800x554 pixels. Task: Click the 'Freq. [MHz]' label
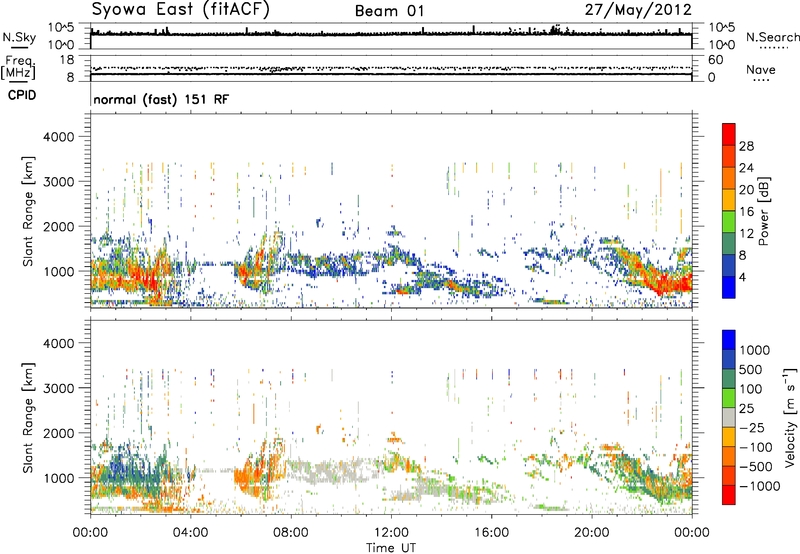pyautogui.click(x=18, y=68)
